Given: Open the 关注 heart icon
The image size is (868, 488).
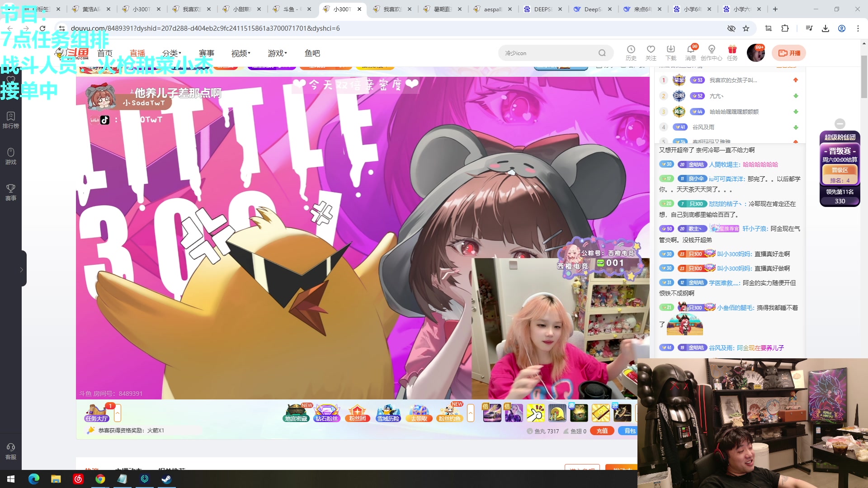Looking at the screenshot, I should coord(651,53).
